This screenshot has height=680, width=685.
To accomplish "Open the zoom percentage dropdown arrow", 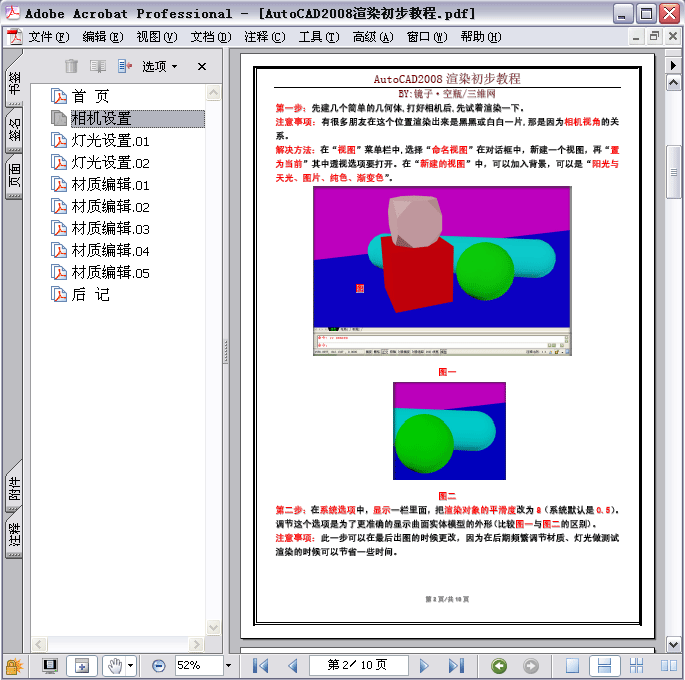I will (x=228, y=666).
